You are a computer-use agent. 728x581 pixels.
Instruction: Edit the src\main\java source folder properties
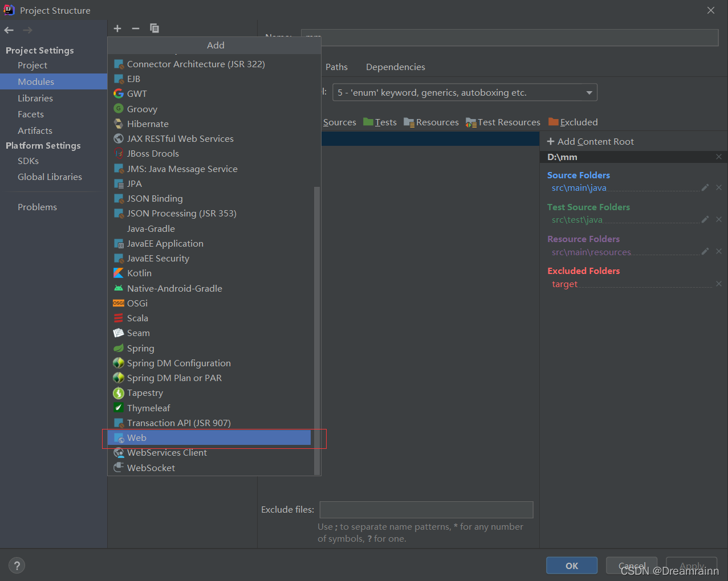pyautogui.click(x=705, y=187)
